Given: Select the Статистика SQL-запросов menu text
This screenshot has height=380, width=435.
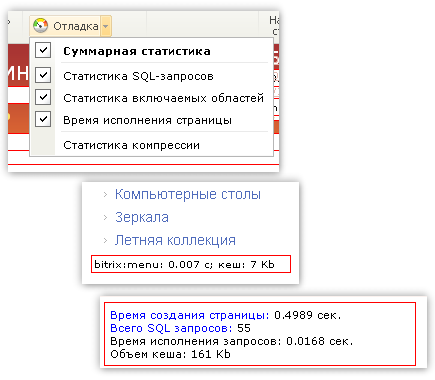Looking at the screenshot, I should pos(138,76).
